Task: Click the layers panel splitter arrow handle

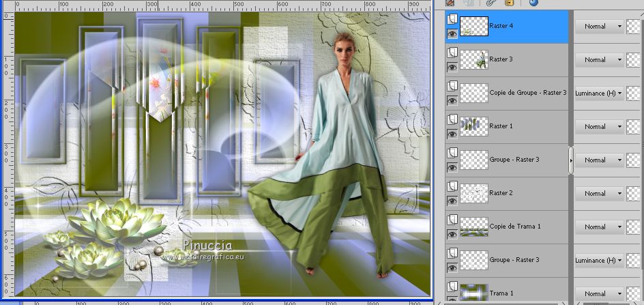Action: (x=571, y=160)
